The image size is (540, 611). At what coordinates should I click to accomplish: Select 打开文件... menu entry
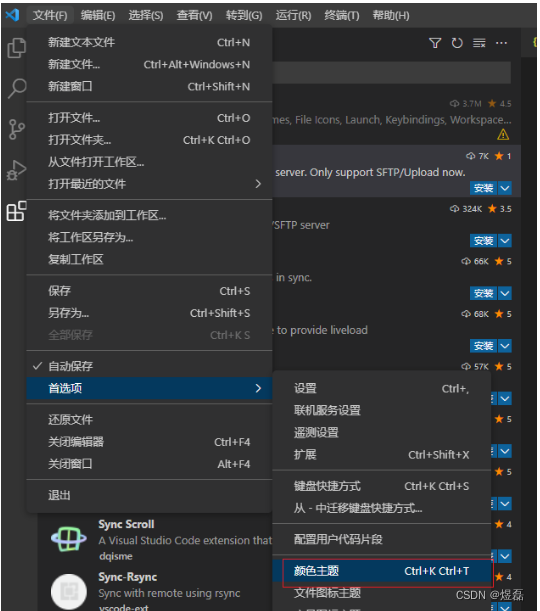pos(149,118)
